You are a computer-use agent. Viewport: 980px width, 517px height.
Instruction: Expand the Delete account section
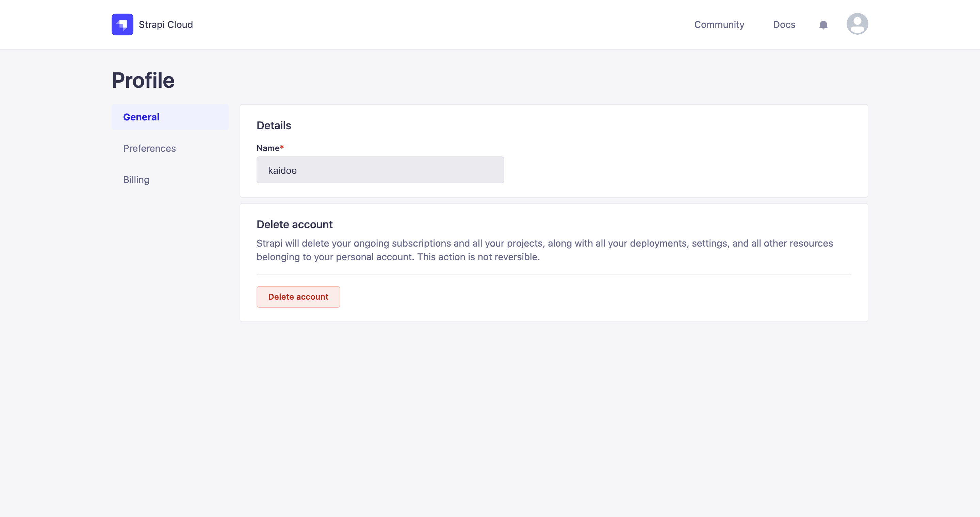(294, 224)
